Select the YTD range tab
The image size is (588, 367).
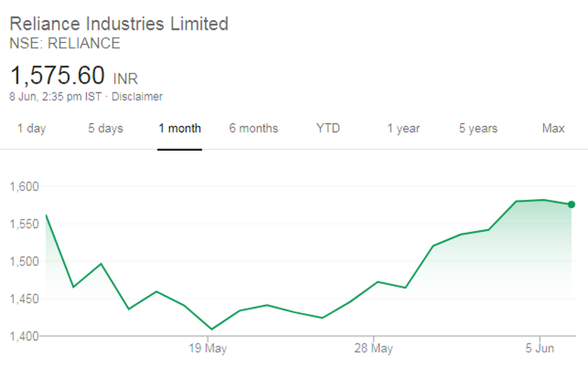pyautogui.click(x=328, y=129)
